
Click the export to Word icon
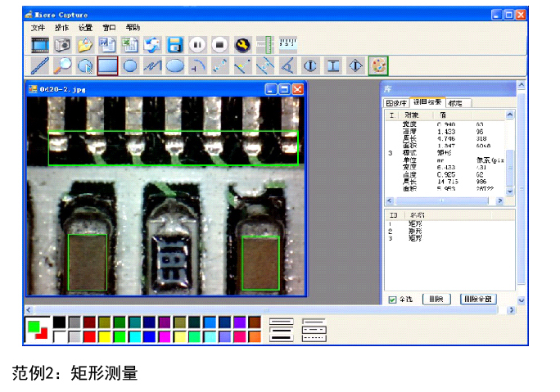tap(107, 45)
